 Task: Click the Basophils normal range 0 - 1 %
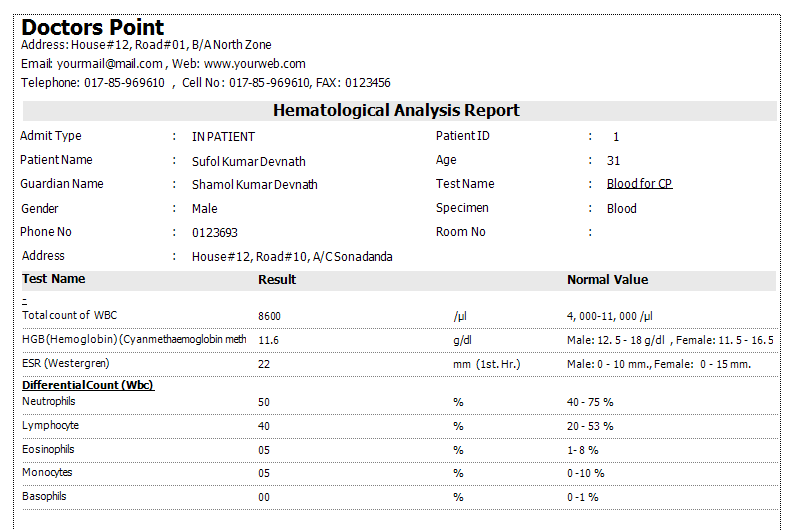583,497
